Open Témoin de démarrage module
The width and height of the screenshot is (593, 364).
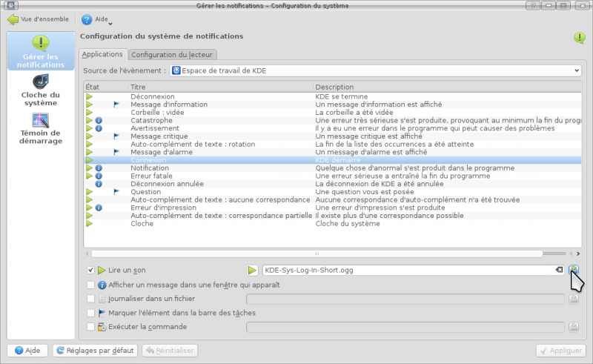click(x=41, y=129)
